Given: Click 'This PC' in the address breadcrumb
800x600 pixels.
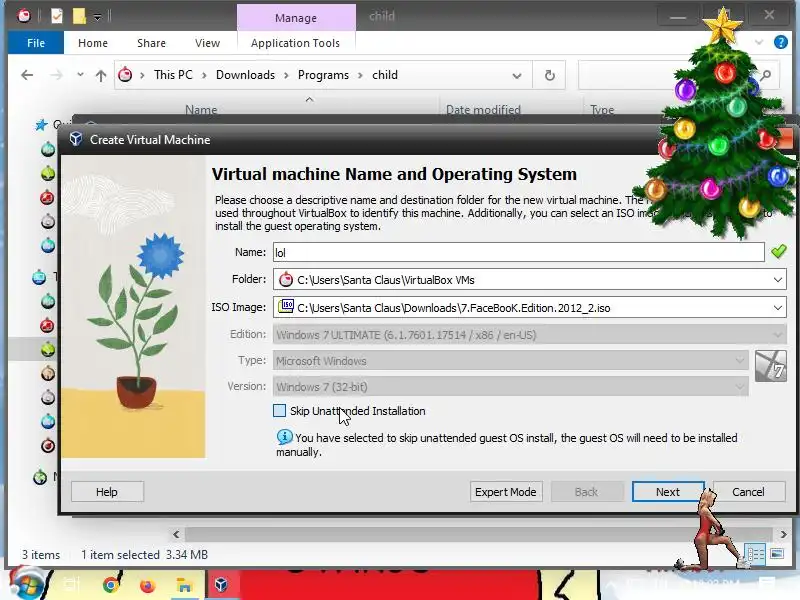Looking at the screenshot, I should (x=173, y=75).
